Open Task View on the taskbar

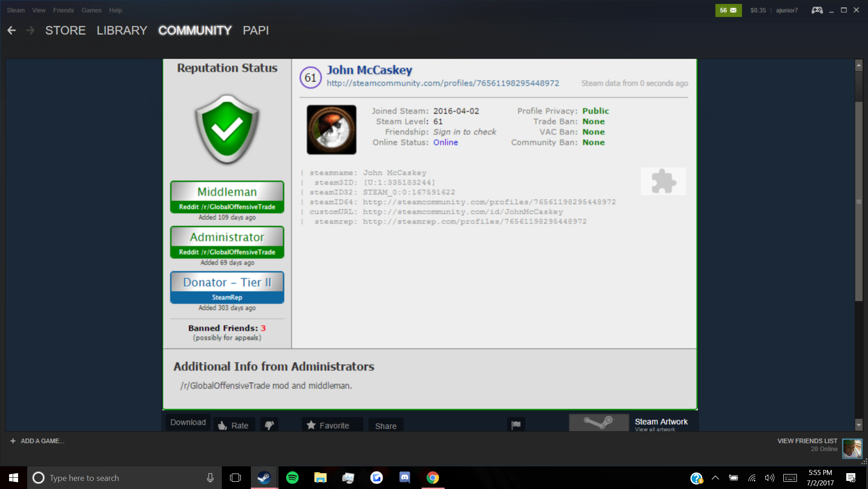(x=235, y=478)
